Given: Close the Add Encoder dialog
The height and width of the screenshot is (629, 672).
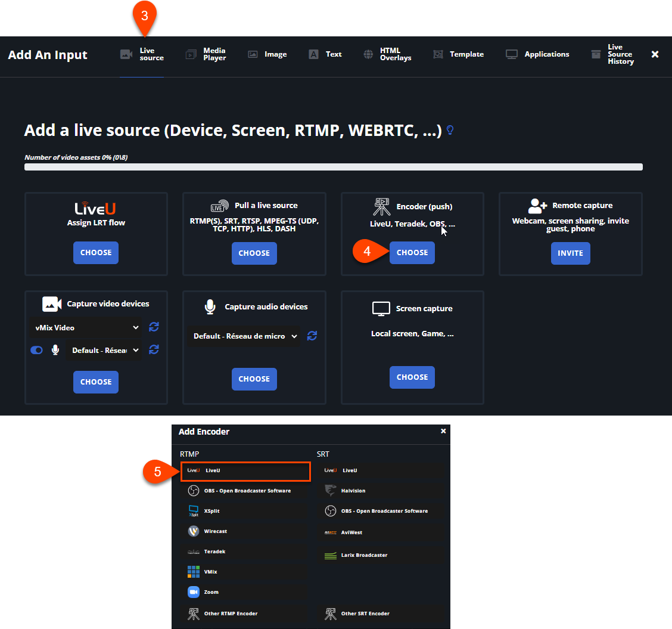Looking at the screenshot, I should (x=443, y=431).
